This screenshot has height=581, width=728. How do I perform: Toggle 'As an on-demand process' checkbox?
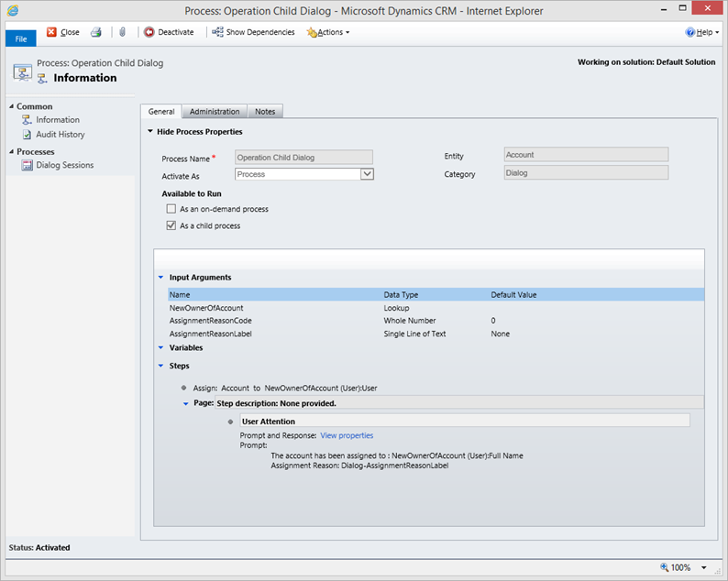(171, 209)
